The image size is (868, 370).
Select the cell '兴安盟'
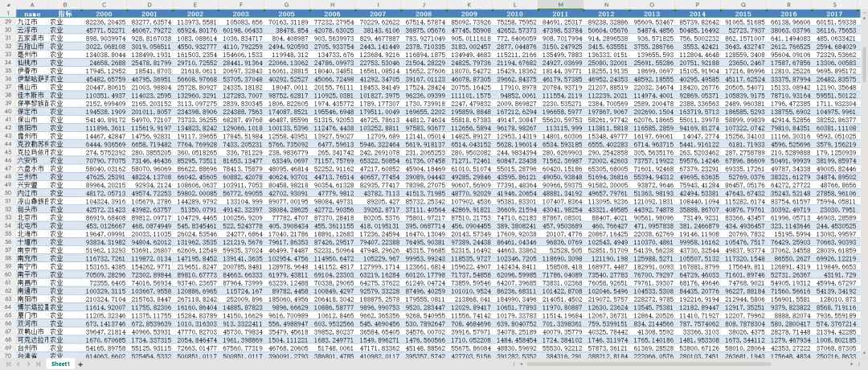click(x=32, y=185)
